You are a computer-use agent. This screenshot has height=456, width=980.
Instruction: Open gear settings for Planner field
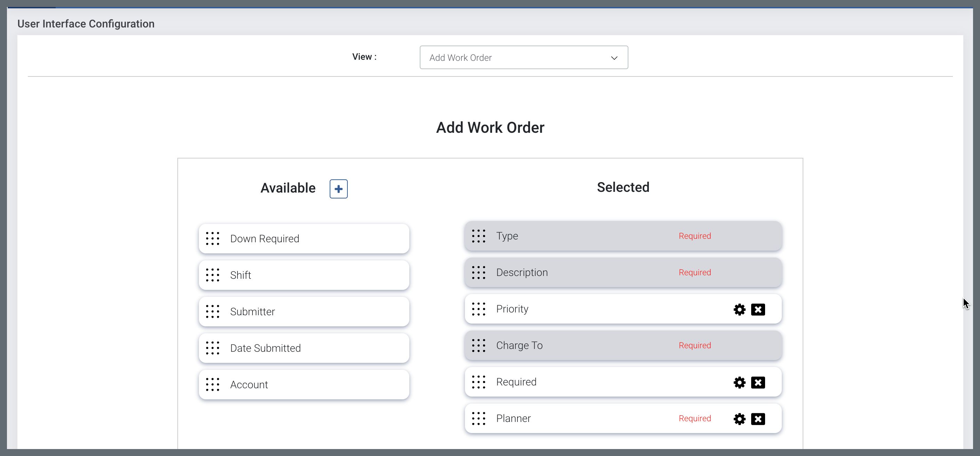coord(739,419)
